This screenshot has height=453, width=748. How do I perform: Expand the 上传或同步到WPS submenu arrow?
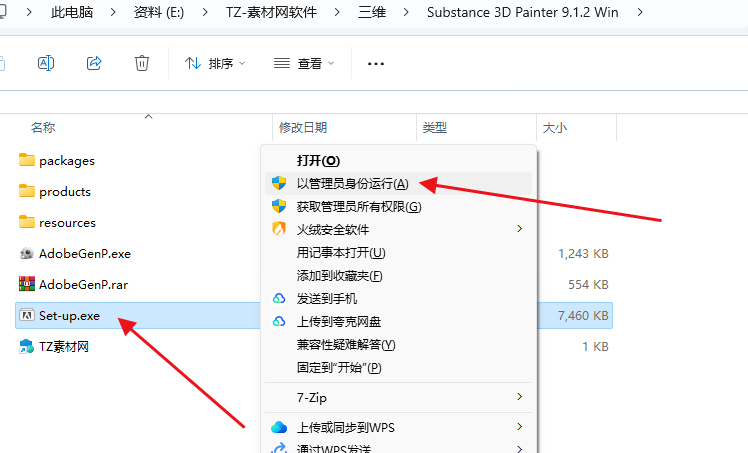point(519,427)
